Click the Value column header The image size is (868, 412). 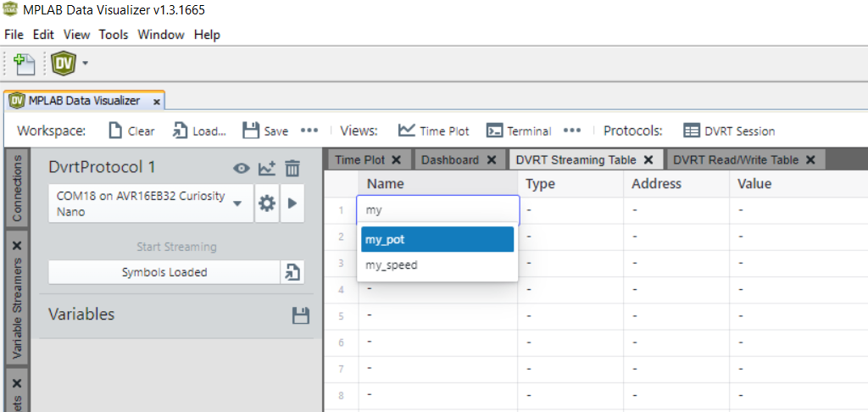click(798, 183)
